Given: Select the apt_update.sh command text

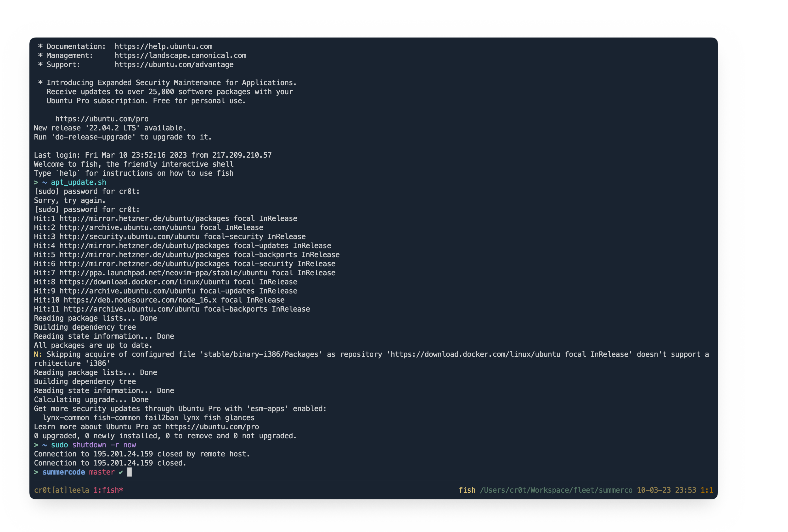Looking at the screenshot, I should [78, 182].
